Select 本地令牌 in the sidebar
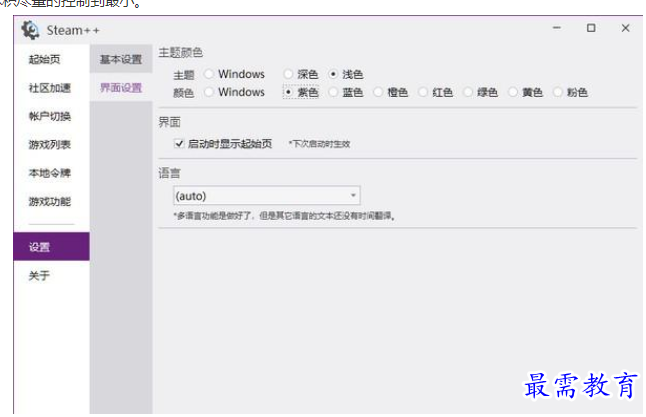Screen dimensions: 646x417 (50, 173)
